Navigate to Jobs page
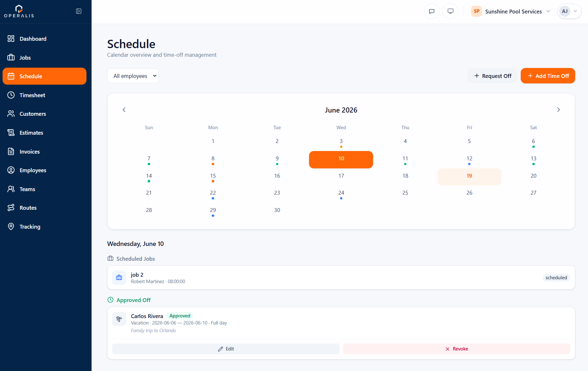The image size is (588, 371). 45,57
